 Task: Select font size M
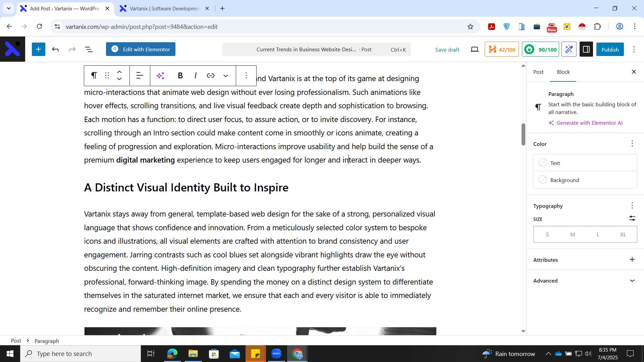click(x=573, y=235)
